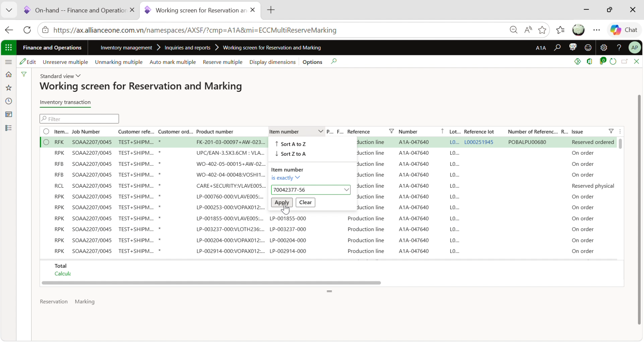This screenshot has width=644, height=342.
Task: Select the Inventory transaction tab
Action: (65, 102)
